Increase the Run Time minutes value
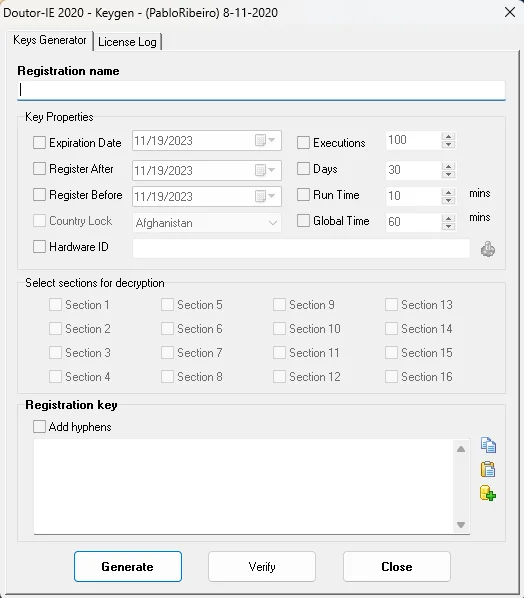Image resolution: width=524 pixels, height=598 pixels. point(448,192)
